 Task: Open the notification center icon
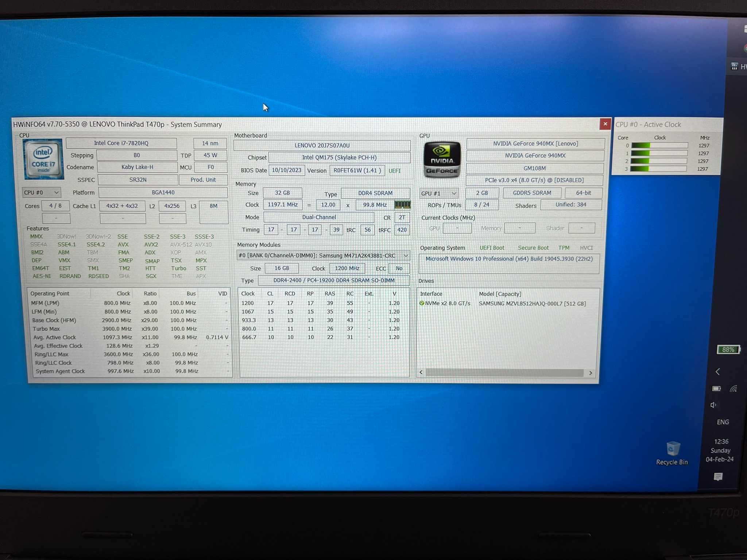tap(718, 477)
